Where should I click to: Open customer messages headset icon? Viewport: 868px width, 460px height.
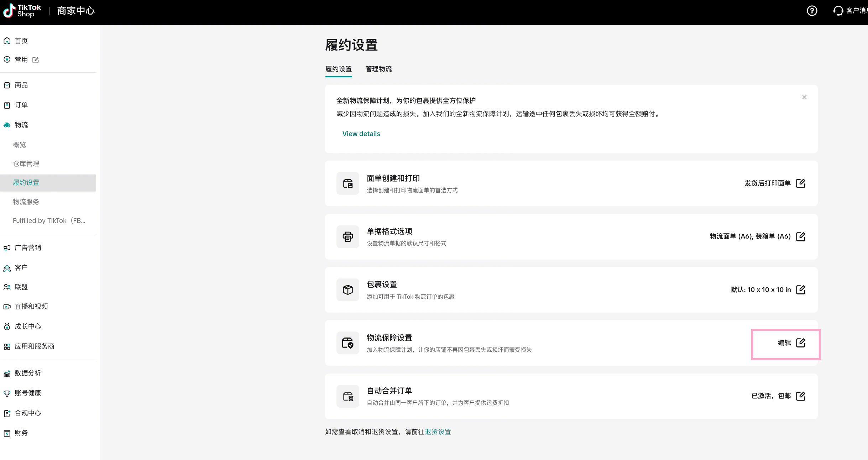point(838,11)
